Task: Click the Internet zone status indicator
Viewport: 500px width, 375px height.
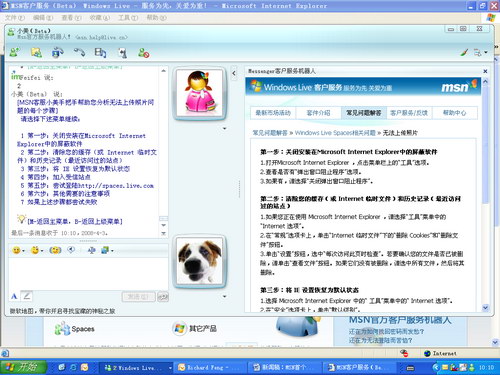Action: point(440,353)
